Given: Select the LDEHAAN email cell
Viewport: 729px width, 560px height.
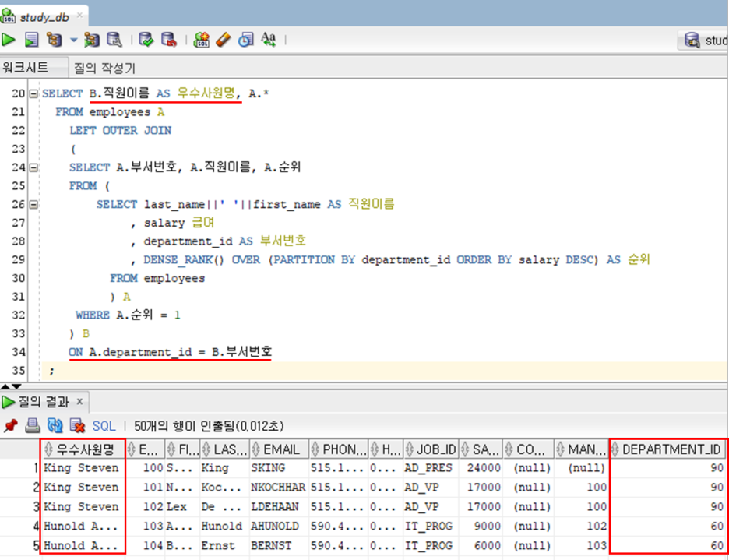Looking at the screenshot, I should [x=280, y=506].
